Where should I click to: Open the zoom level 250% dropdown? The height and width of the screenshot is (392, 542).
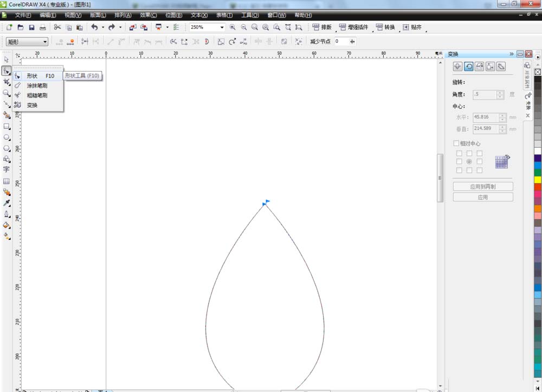222,27
